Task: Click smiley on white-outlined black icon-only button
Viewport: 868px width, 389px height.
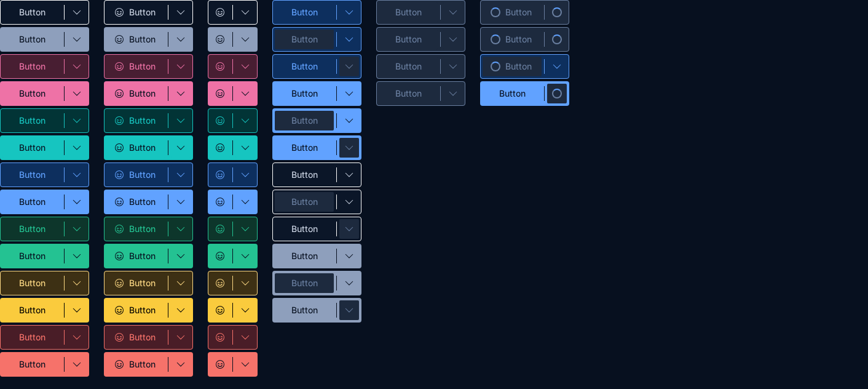Action: tap(220, 12)
